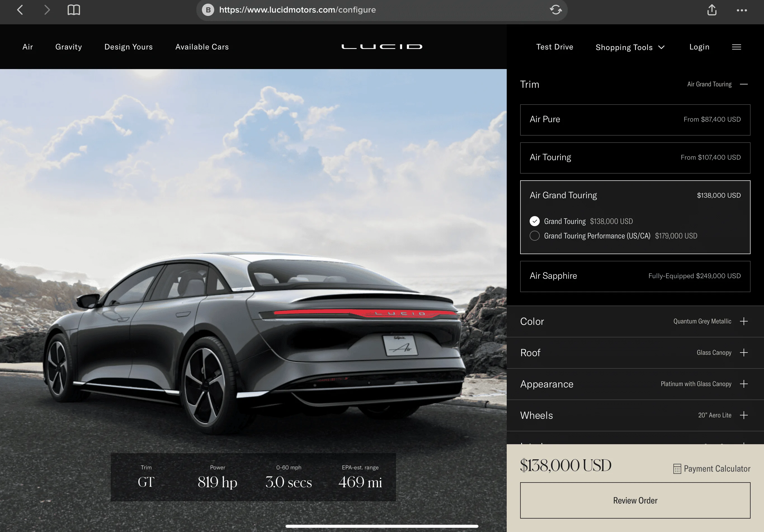Expand the Roof section

click(744, 352)
